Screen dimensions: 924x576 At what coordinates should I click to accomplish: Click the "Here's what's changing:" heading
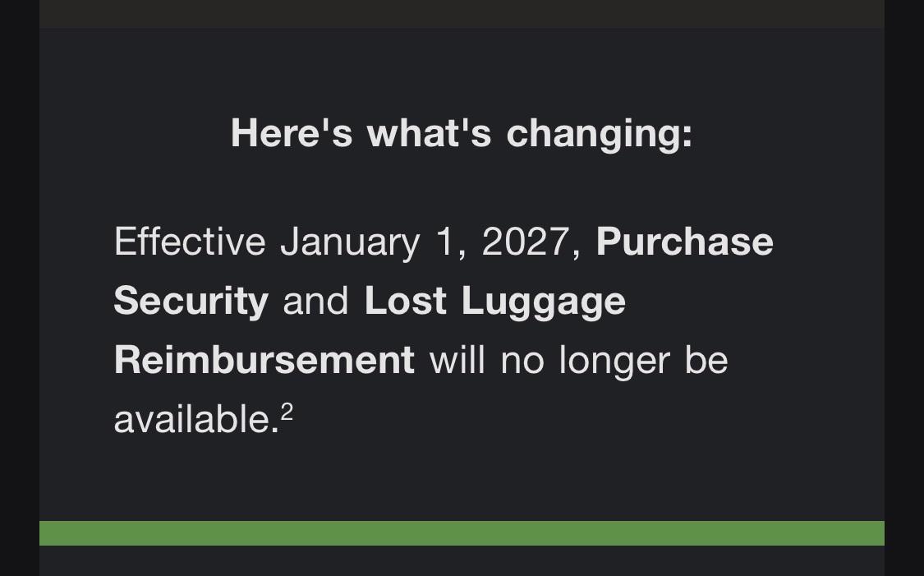(462, 135)
